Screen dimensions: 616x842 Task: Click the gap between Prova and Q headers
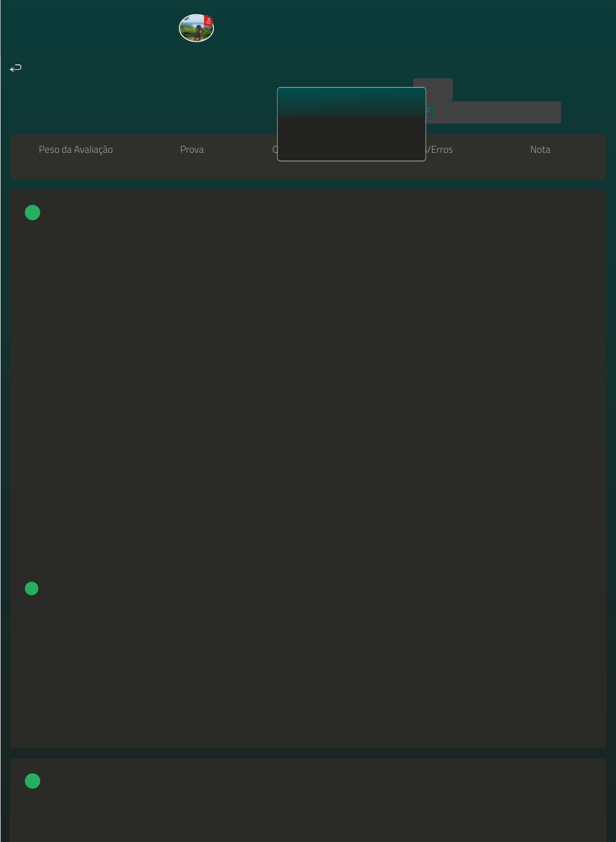238,150
